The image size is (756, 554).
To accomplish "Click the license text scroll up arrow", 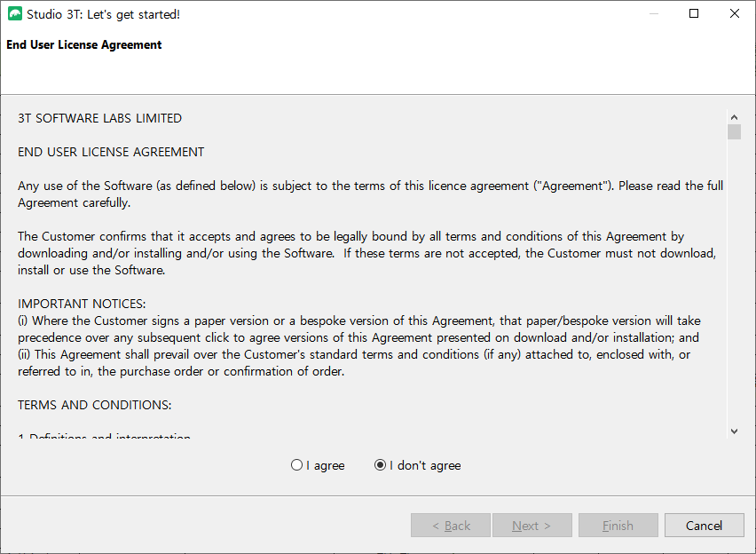I will (734, 117).
